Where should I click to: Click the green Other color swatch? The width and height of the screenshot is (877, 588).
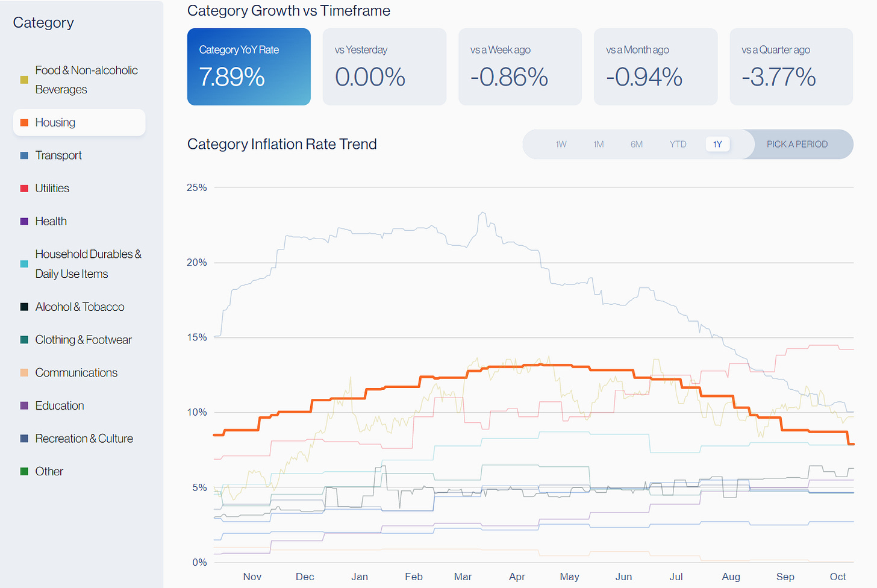coord(24,472)
